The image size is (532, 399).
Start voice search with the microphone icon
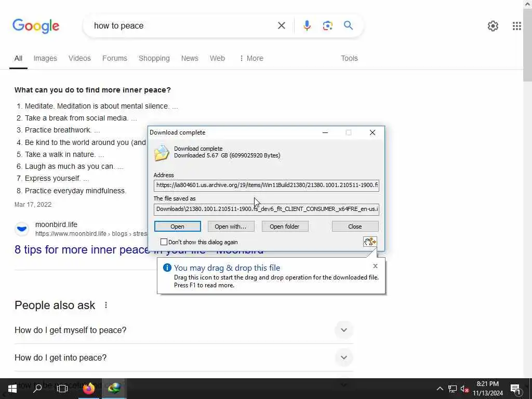[x=307, y=25]
